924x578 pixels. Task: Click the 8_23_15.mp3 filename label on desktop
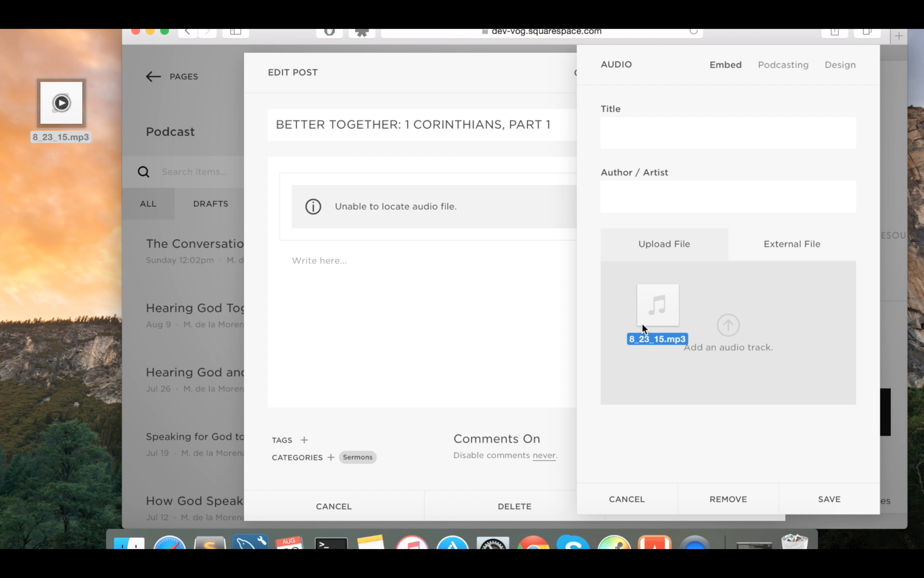coord(61,137)
